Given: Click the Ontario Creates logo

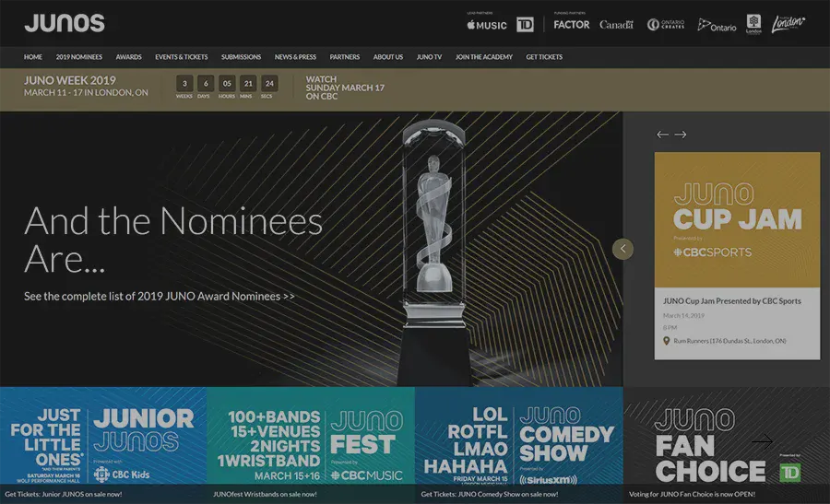Looking at the screenshot, I should point(666,25).
